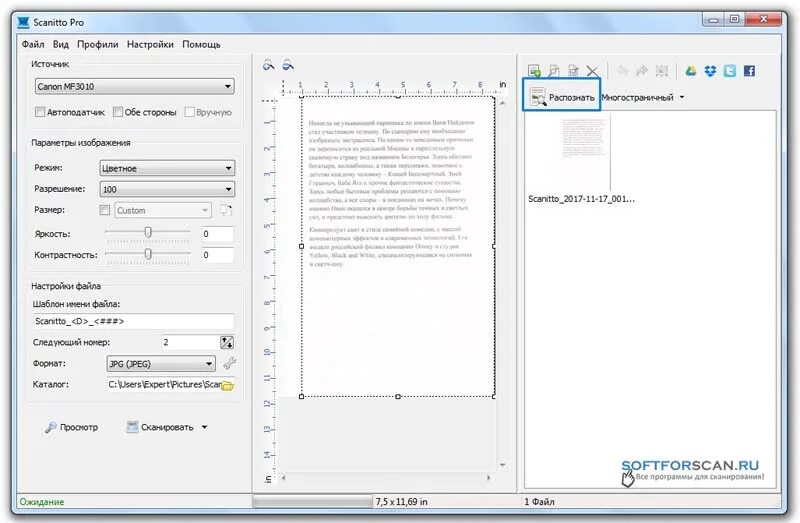Click the Следующий номер input field
The width and height of the screenshot is (800, 523).
click(x=190, y=342)
